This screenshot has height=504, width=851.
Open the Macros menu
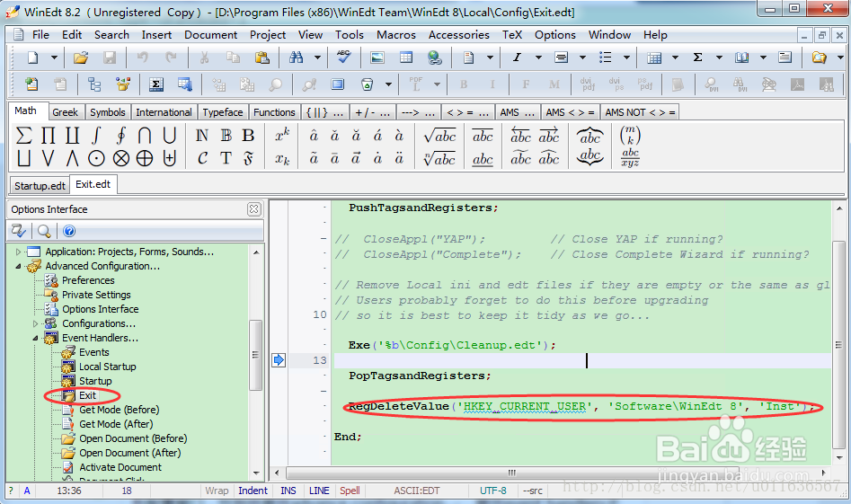(x=396, y=35)
